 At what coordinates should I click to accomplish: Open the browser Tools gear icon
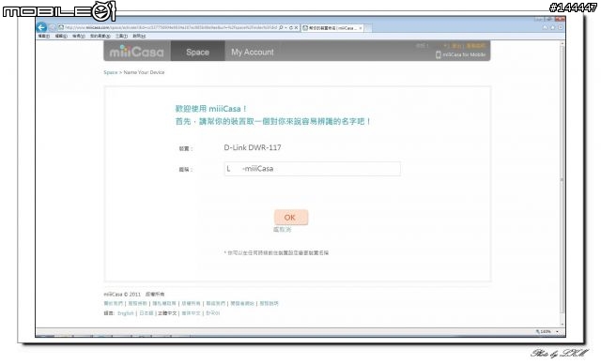[x=561, y=27]
